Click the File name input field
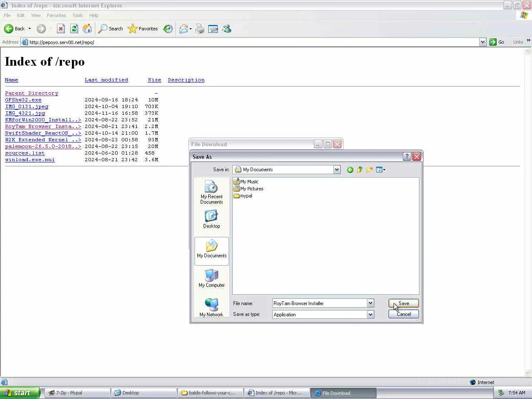Screen dimensions: 532x399 click(x=319, y=303)
